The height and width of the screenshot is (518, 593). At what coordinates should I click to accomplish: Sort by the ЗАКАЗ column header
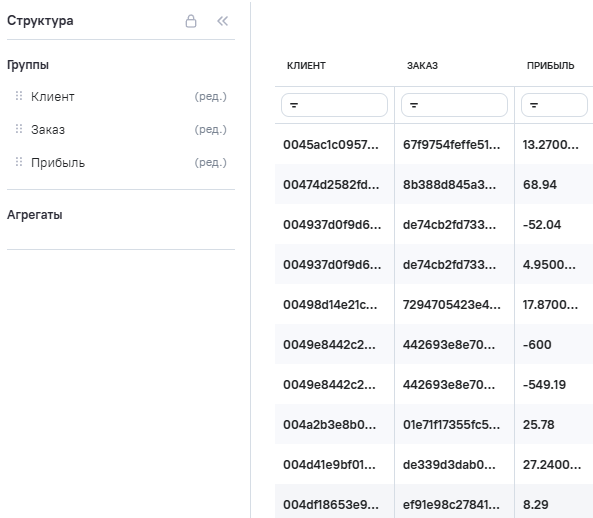tap(422, 66)
